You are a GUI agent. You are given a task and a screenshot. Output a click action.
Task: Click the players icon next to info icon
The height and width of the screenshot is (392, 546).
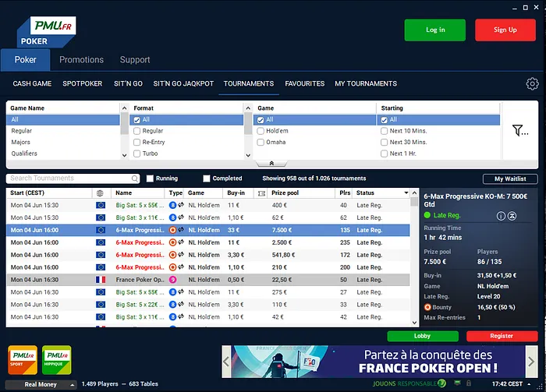[x=512, y=216]
